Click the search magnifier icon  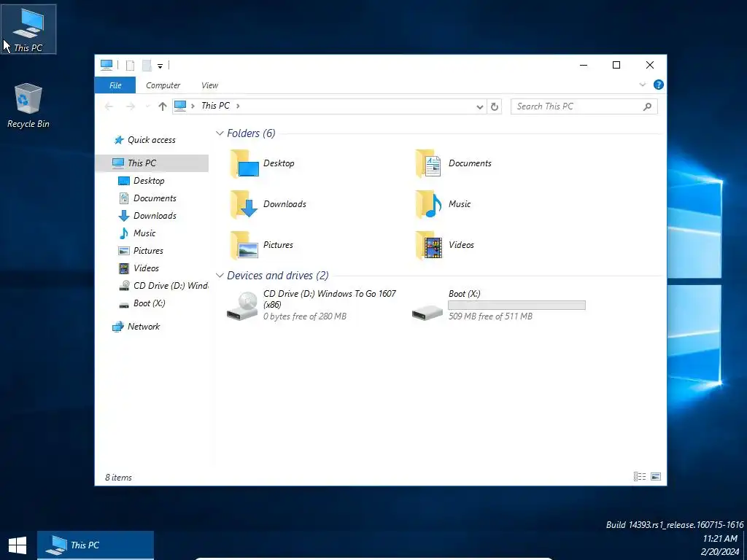647,106
